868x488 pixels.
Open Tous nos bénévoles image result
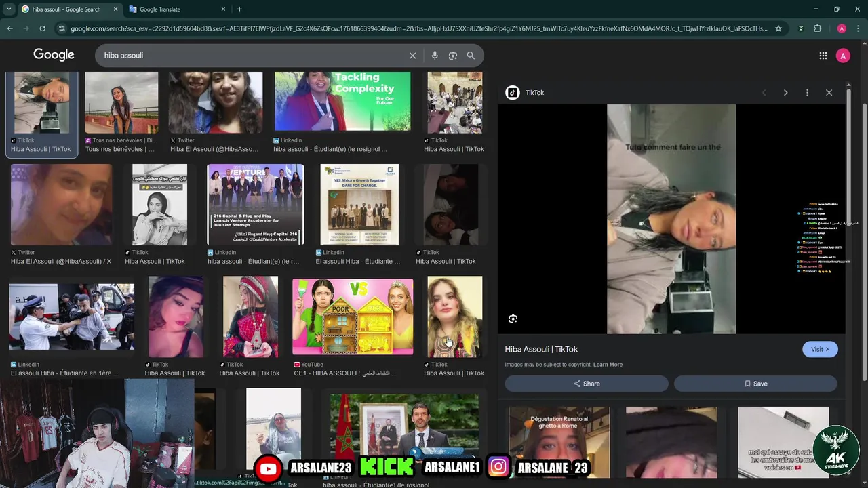point(121,103)
